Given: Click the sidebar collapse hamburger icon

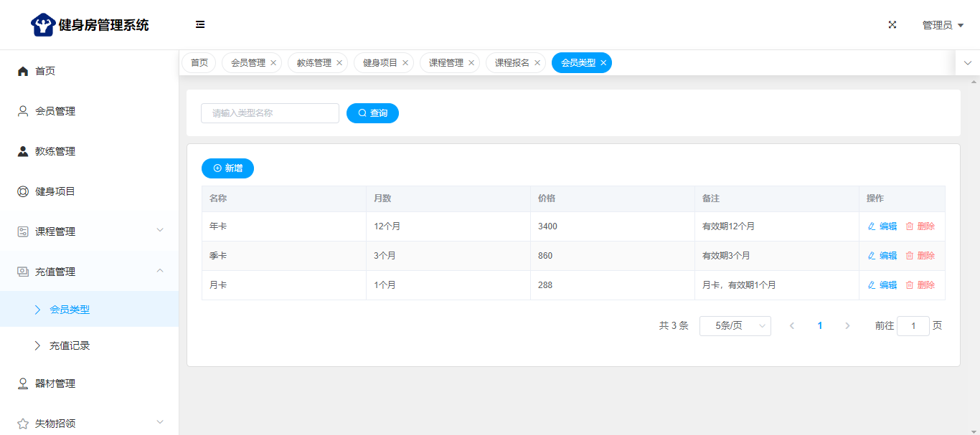Looking at the screenshot, I should pyautogui.click(x=200, y=24).
